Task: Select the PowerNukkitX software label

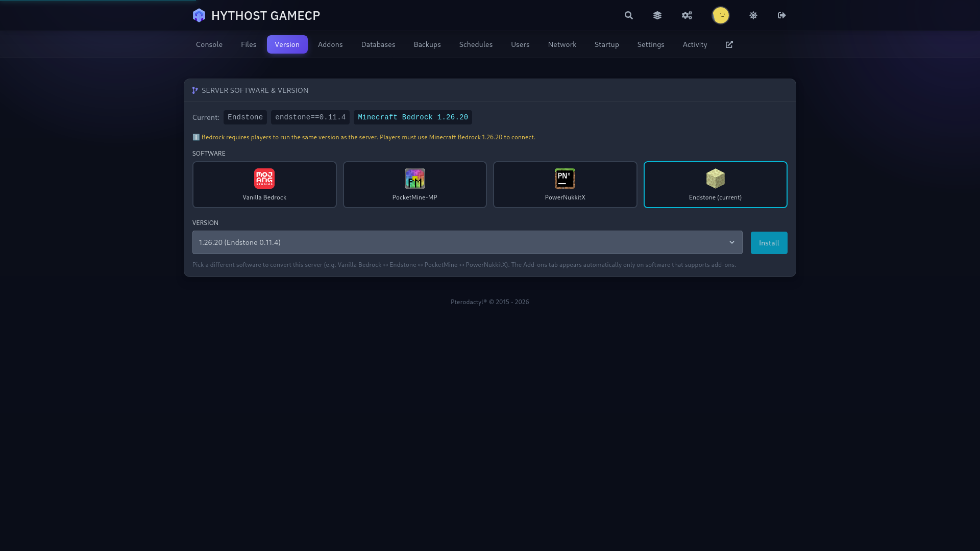Action: (565, 197)
